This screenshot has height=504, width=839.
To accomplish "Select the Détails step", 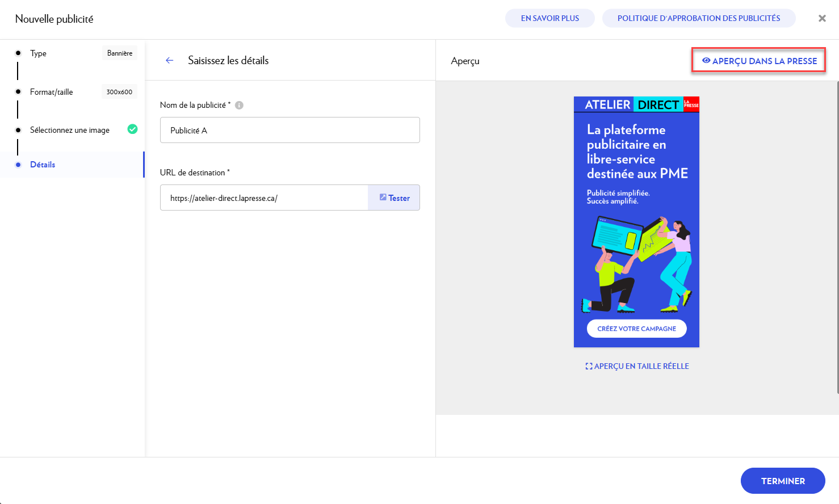I will click(x=43, y=165).
